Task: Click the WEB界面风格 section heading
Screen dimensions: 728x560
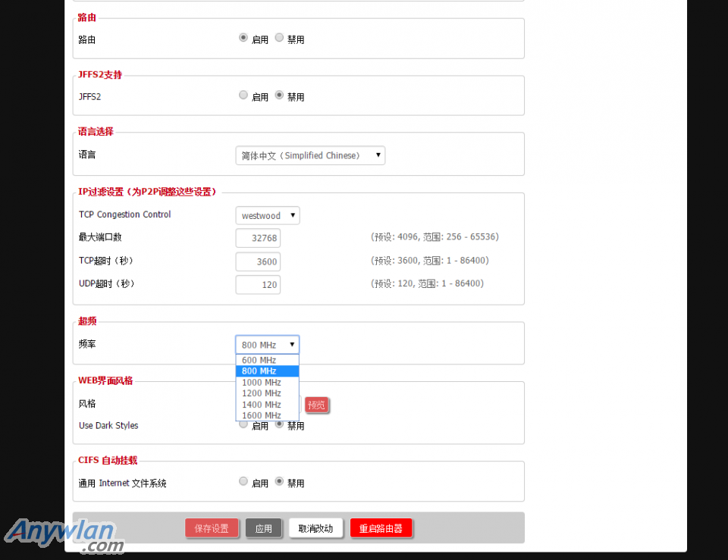Action: [105, 380]
